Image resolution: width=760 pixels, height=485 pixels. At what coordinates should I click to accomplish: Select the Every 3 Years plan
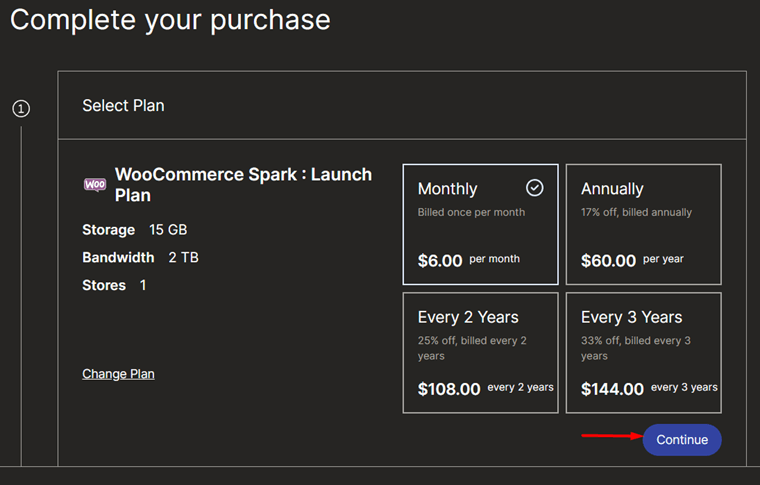tap(644, 353)
